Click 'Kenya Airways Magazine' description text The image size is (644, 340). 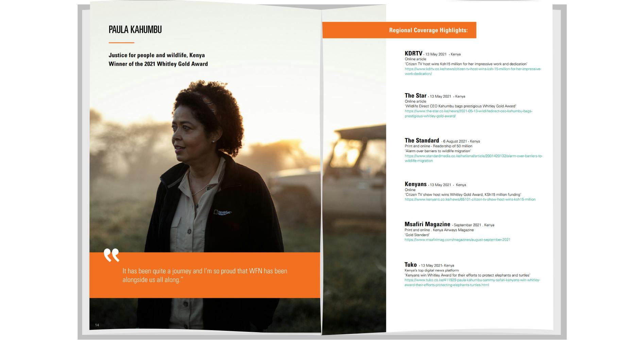coord(453,230)
